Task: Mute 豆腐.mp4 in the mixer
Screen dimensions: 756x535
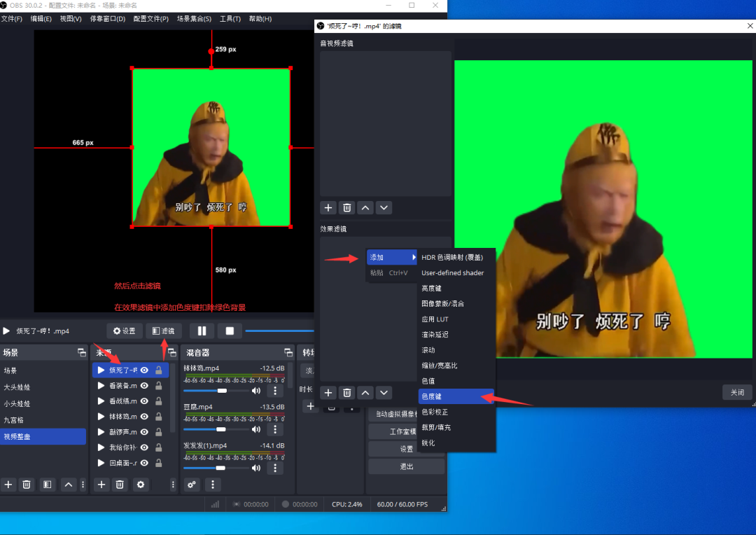Action: click(x=256, y=429)
